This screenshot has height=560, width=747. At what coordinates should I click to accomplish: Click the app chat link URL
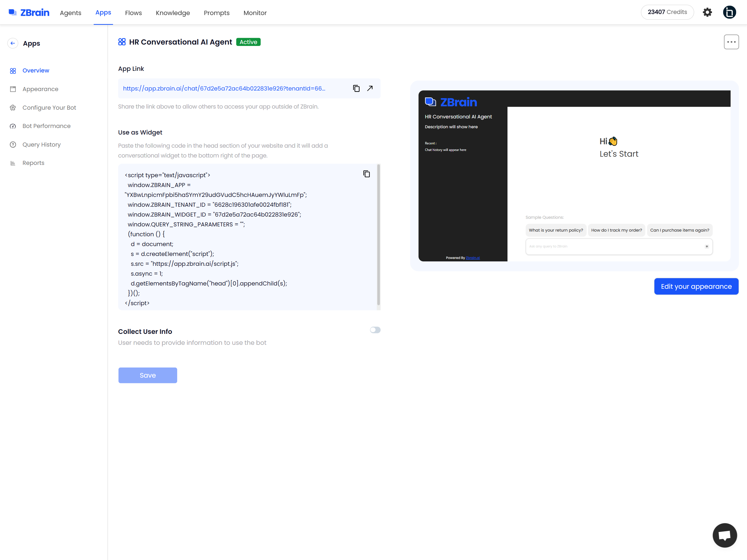tap(224, 89)
